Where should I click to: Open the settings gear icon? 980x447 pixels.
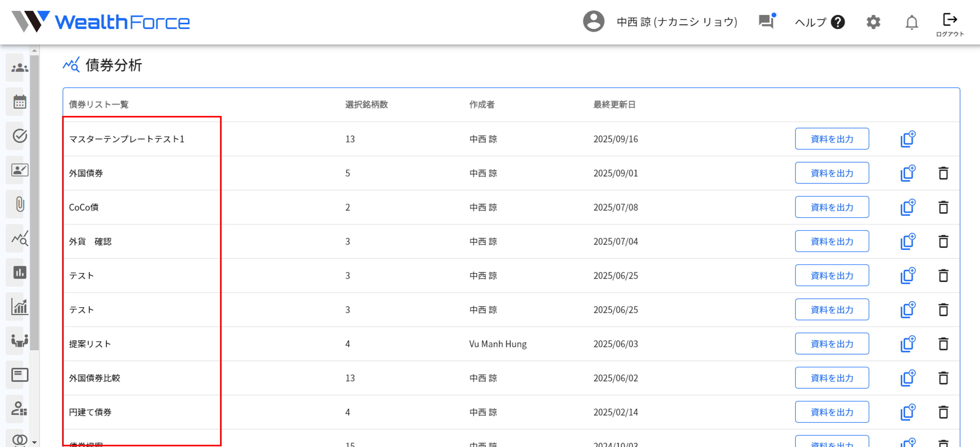click(x=873, y=22)
